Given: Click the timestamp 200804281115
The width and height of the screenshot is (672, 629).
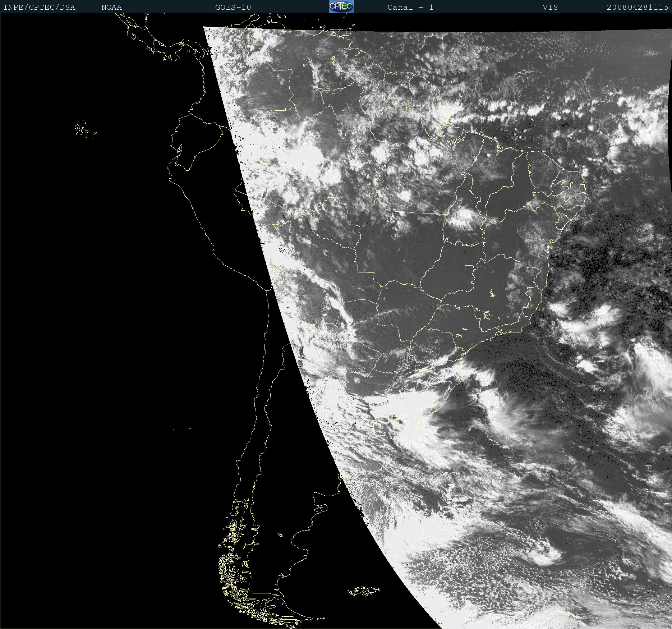Looking at the screenshot, I should [x=638, y=8].
